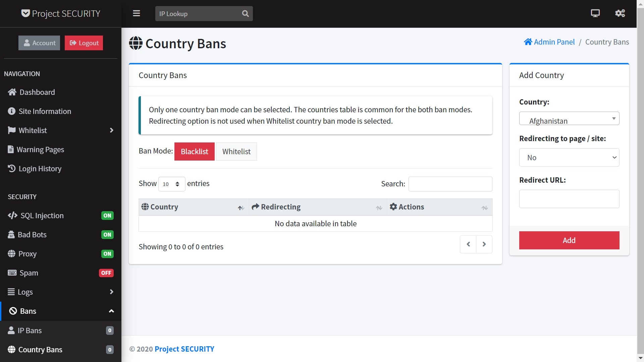Open the Redirecting to page dropdown
644x362 pixels.
pyautogui.click(x=569, y=158)
